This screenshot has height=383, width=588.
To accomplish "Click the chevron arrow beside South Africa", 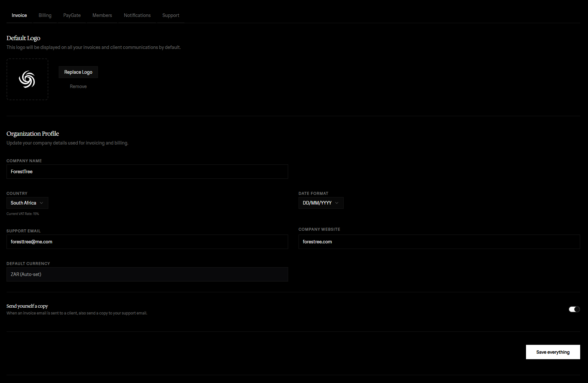I will [41, 203].
